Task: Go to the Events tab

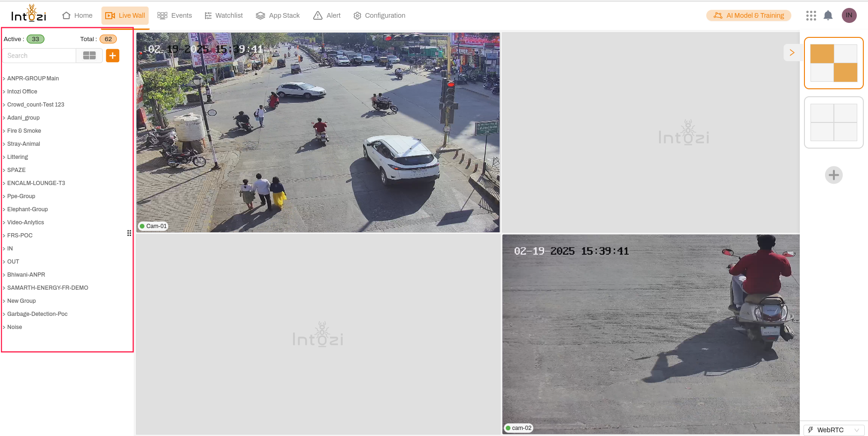Action: [175, 15]
